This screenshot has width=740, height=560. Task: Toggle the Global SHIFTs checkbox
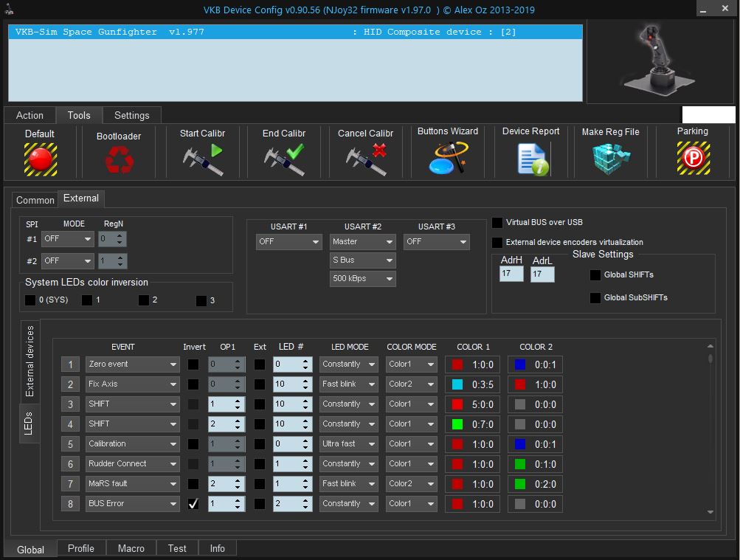point(595,275)
